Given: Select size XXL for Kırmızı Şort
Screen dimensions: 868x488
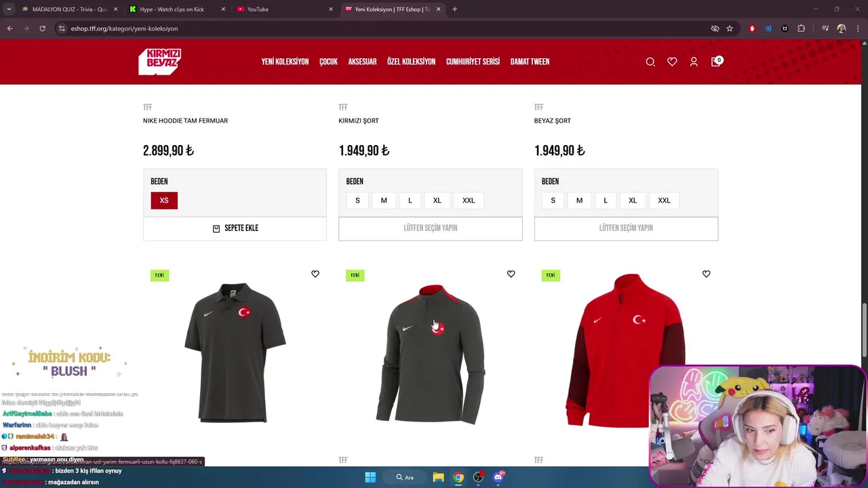Looking at the screenshot, I should tap(469, 201).
